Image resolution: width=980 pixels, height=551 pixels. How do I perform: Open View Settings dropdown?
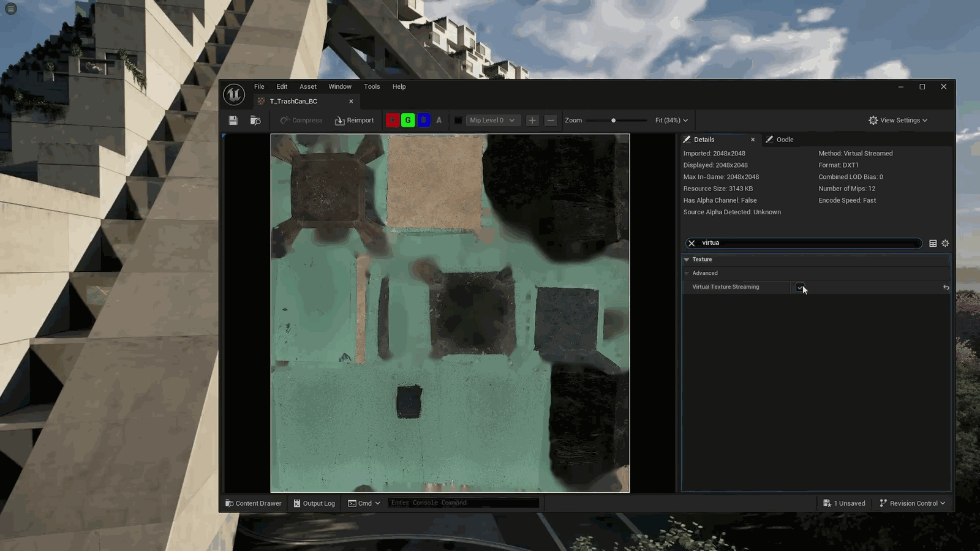(898, 121)
